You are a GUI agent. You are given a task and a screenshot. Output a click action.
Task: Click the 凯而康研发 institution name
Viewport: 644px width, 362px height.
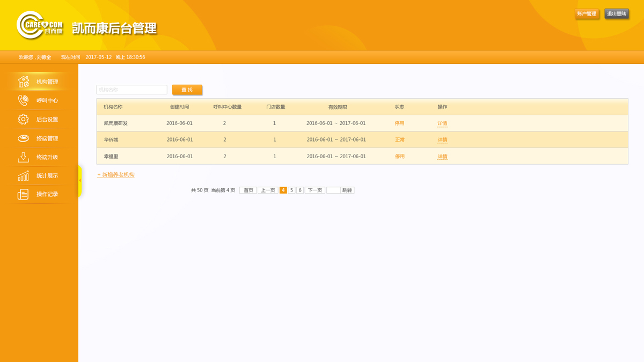(115, 123)
